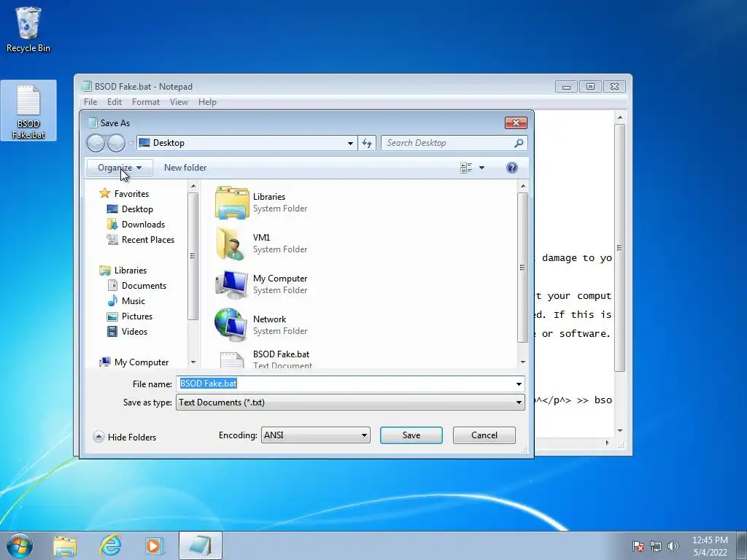Expand the File name history dropdown
Viewport: 747px width, 560px height.
(x=519, y=384)
